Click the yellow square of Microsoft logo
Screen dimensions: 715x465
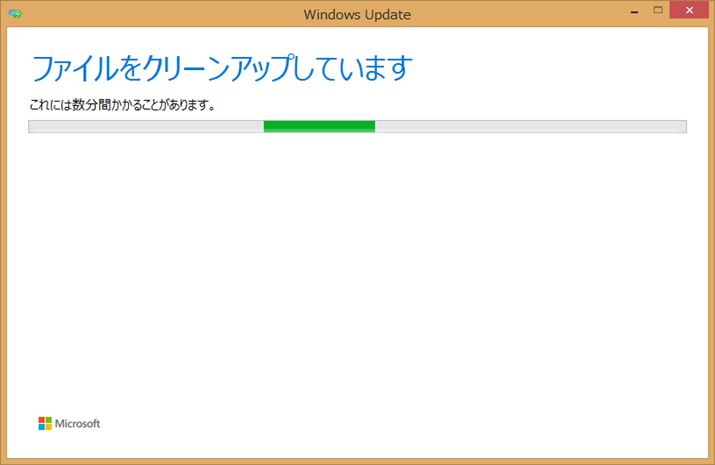(48, 427)
